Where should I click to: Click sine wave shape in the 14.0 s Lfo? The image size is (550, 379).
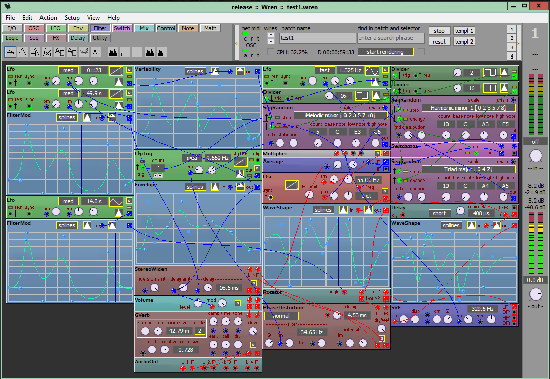pyautogui.click(x=116, y=201)
